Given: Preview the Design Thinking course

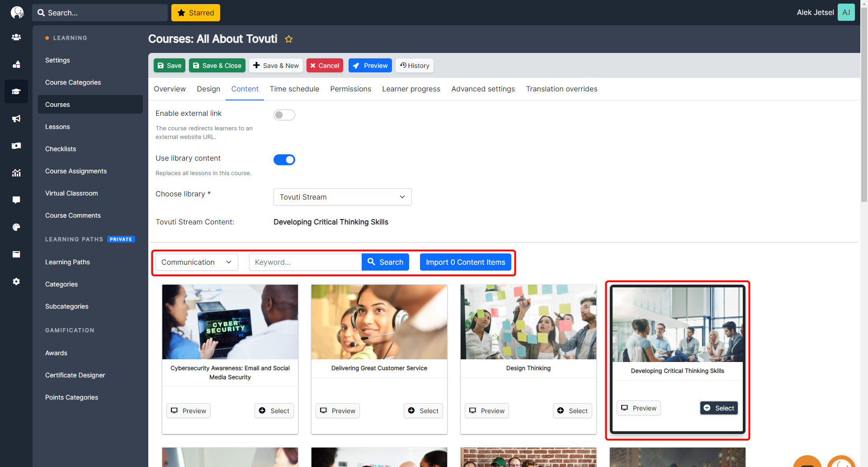Looking at the screenshot, I should pyautogui.click(x=487, y=411).
